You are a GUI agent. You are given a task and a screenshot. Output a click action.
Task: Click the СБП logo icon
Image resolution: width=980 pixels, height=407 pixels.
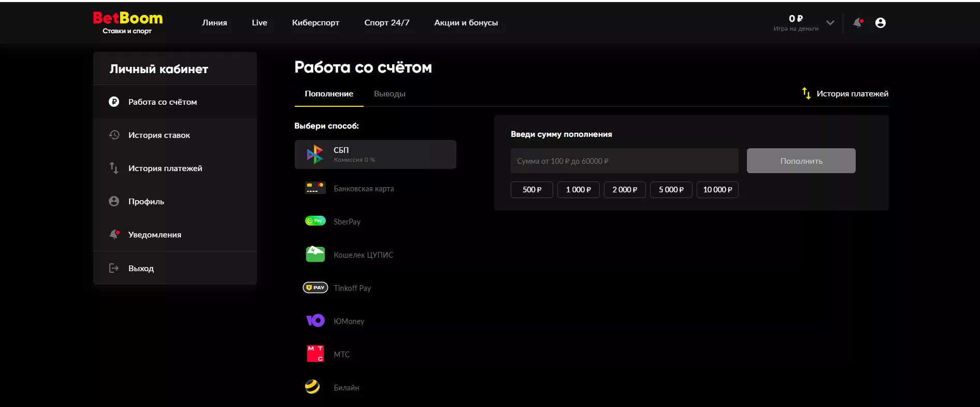[x=315, y=155]
